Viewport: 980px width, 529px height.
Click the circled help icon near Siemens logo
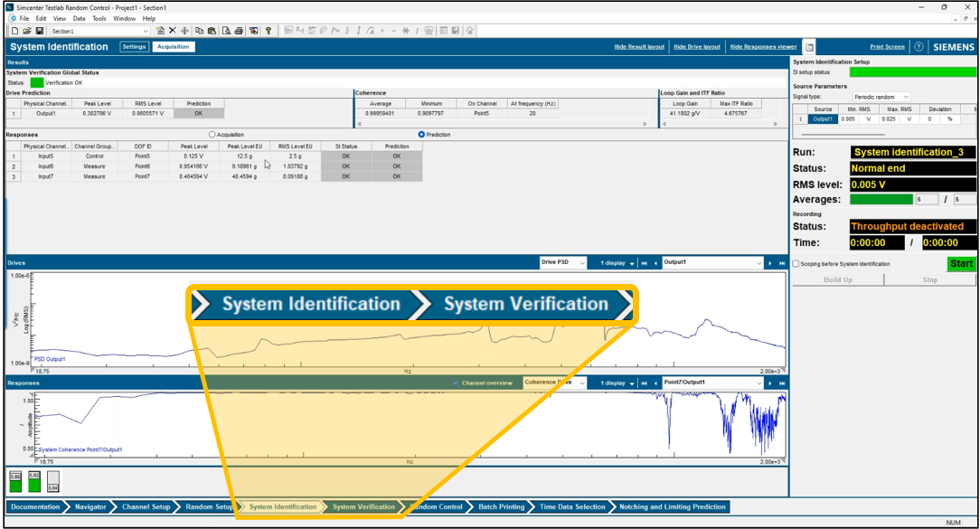coord(919,47)
